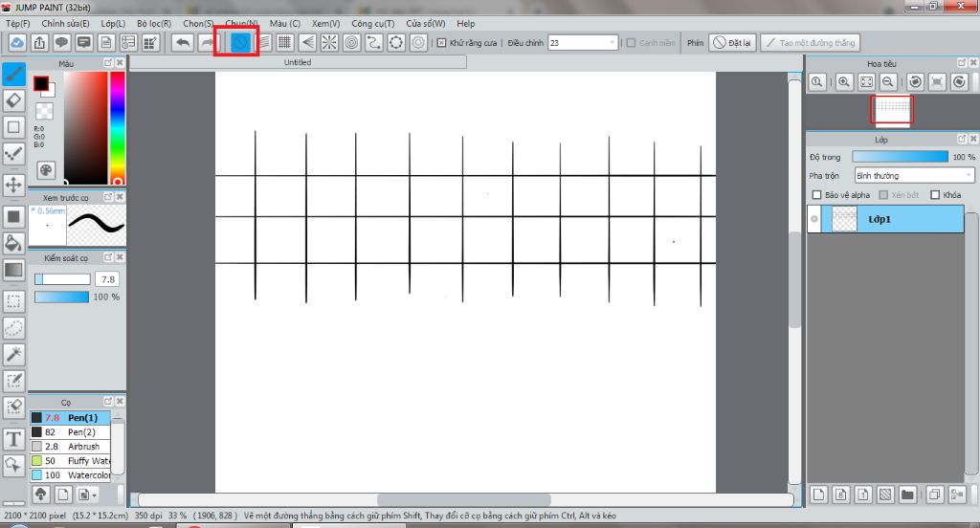Viewport: 980px width, 528px height.
Task: Add a layer folder
Action: click(907, 495)
